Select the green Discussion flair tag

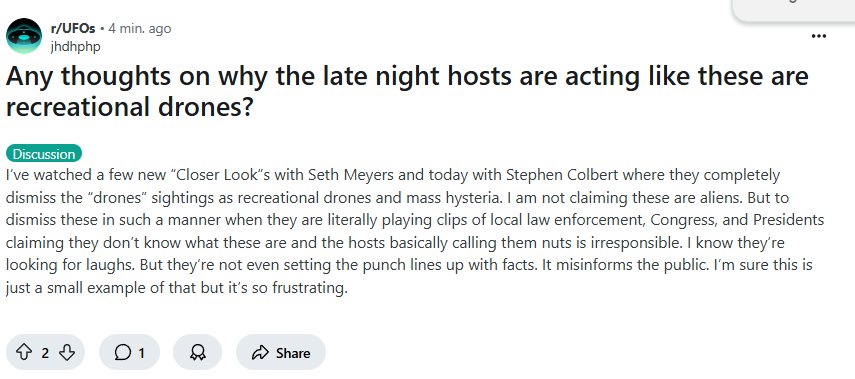coord(44,154)
